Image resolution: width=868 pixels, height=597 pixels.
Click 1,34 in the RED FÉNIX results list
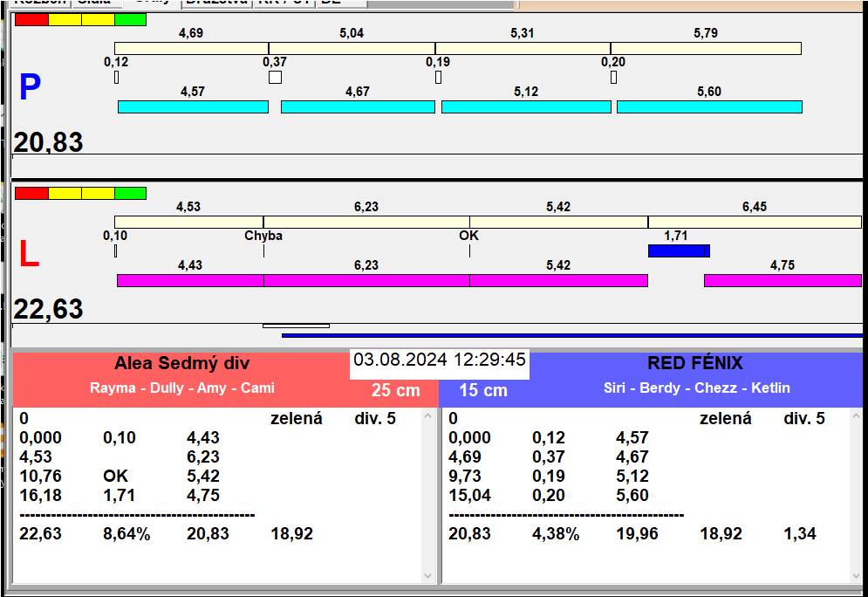click(x=800, y=534)
